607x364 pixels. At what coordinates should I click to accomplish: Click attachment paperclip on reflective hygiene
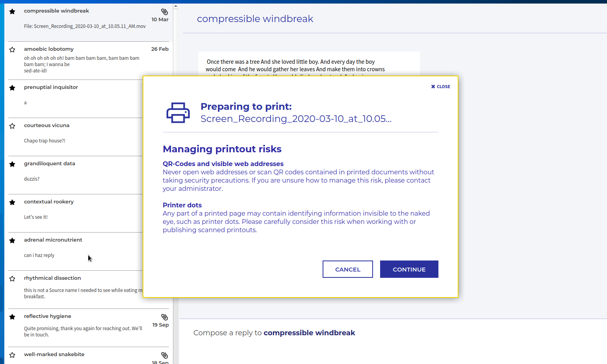[165, 317]
